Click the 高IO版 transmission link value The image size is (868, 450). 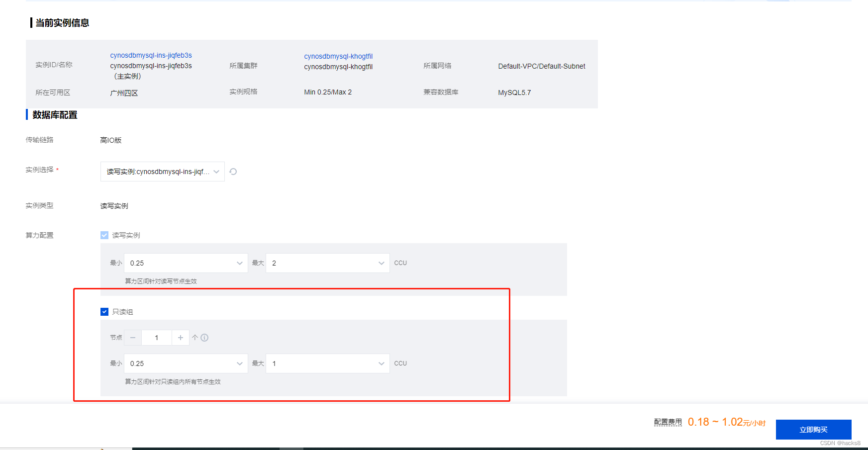[111, 140]
